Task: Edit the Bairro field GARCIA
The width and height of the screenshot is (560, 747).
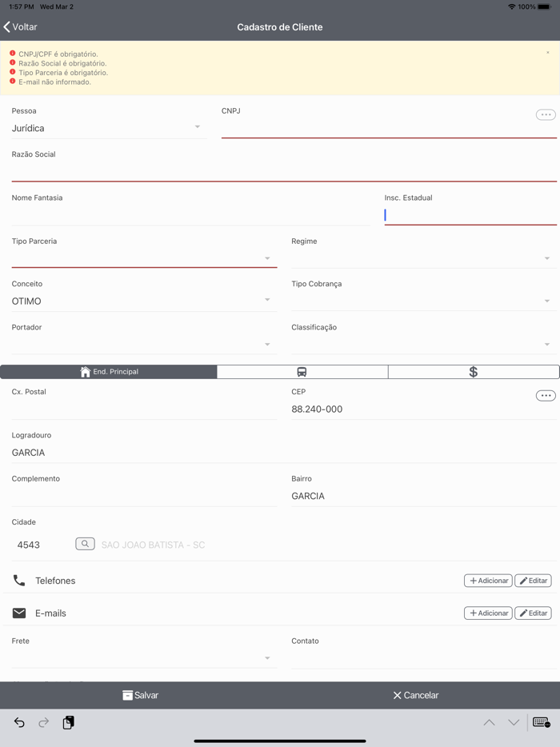Action: tap(424, 496)
